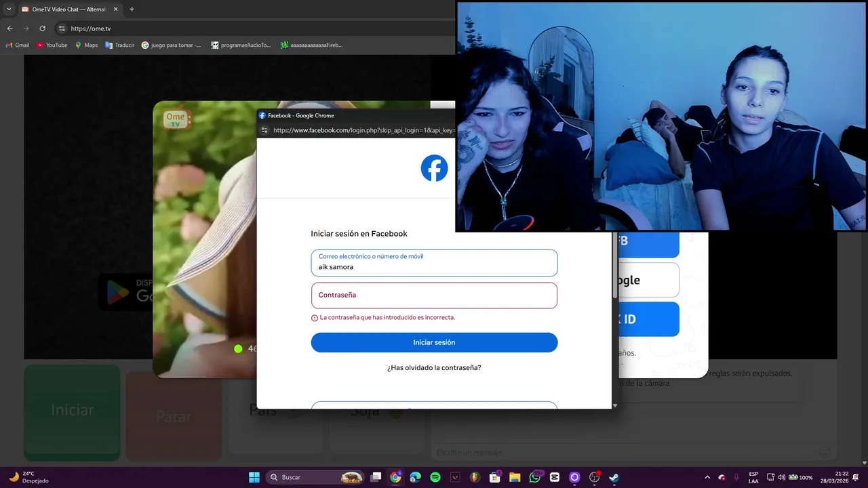Click the battery 100% indicator

pos(800,477)
